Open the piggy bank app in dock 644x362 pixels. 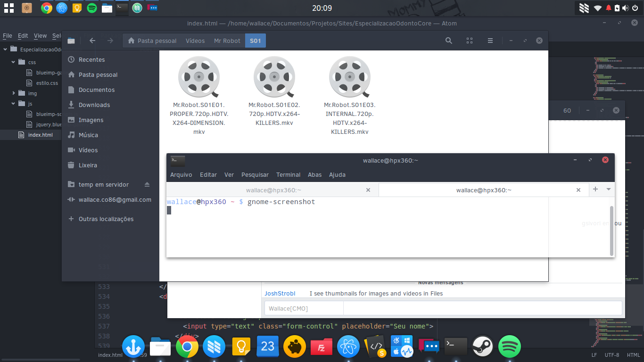[x=295, y=347]
